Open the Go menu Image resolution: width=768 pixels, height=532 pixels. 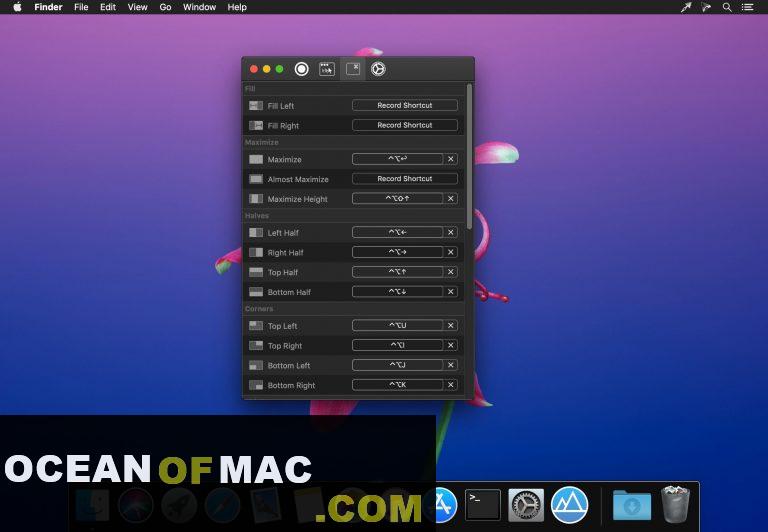166,7
